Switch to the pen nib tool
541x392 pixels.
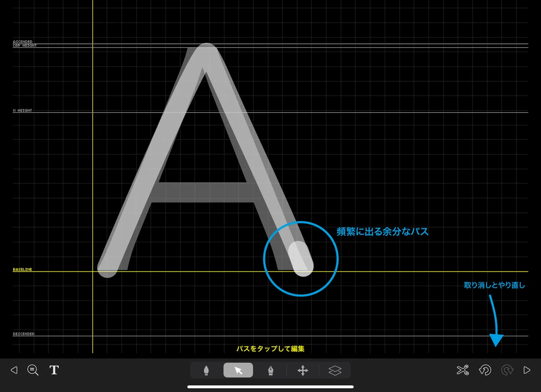(270, 370)
